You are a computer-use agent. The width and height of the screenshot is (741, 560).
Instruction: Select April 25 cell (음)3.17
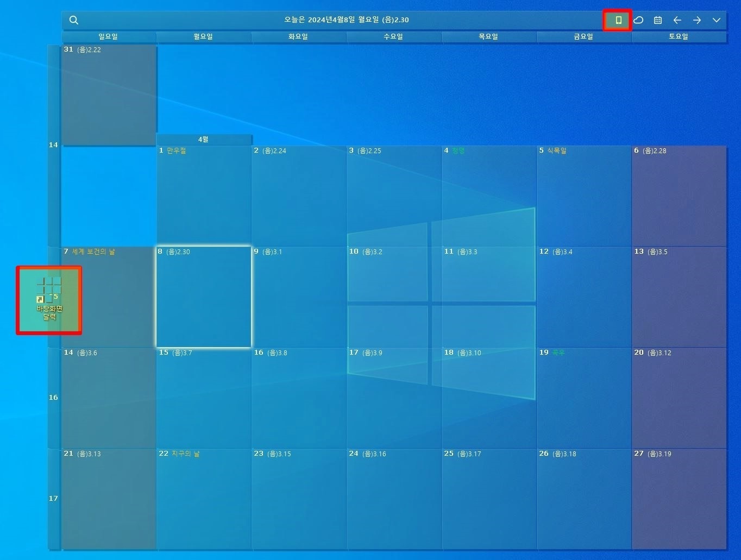point(489,499)
